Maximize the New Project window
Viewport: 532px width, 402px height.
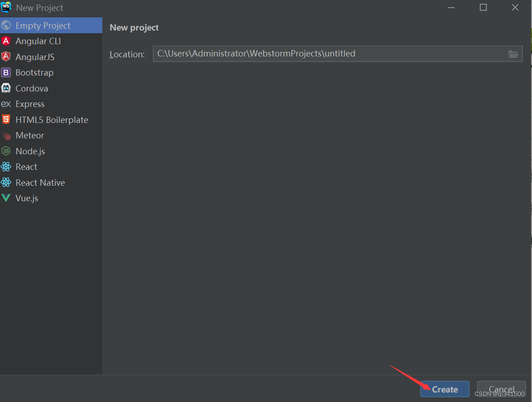tap(483, 7)
